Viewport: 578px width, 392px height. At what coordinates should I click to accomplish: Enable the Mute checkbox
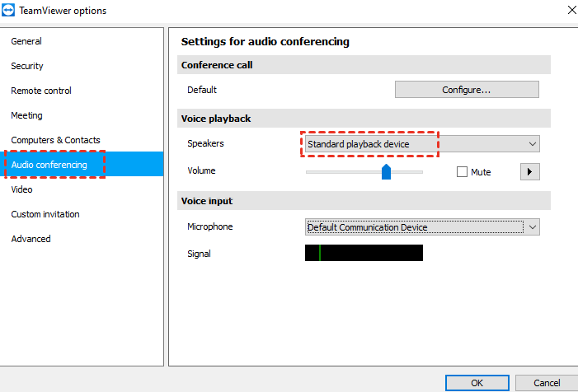click(x=463, y=172)
